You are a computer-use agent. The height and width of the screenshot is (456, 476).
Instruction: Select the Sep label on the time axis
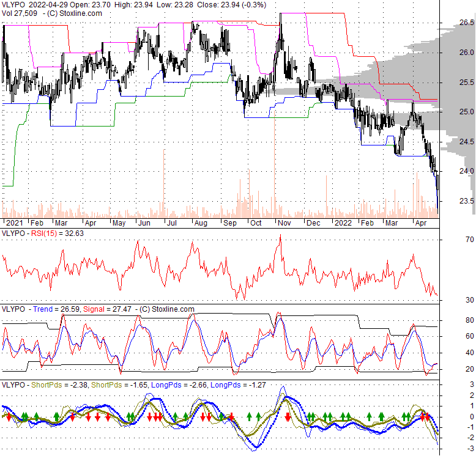(x=230, y=223)
